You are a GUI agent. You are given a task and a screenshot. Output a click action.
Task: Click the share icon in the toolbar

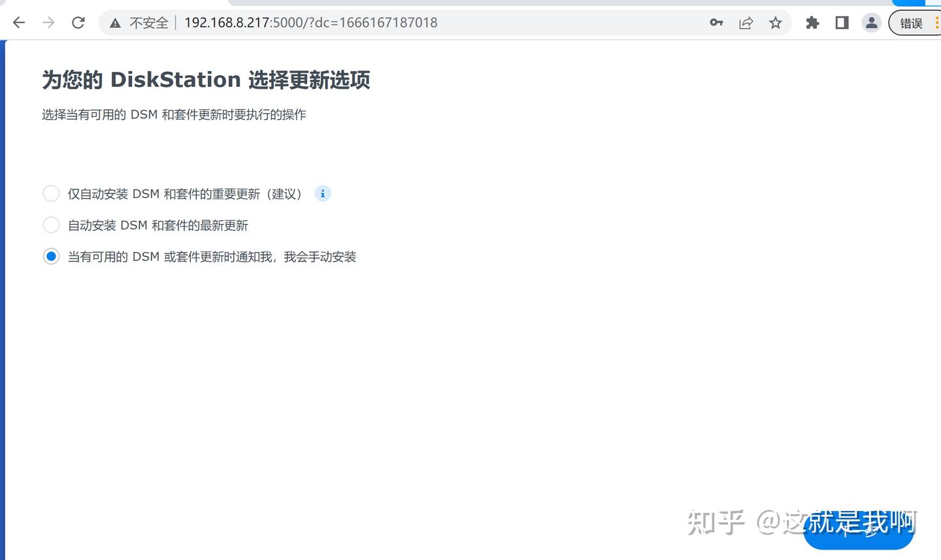tap(746, 22)
